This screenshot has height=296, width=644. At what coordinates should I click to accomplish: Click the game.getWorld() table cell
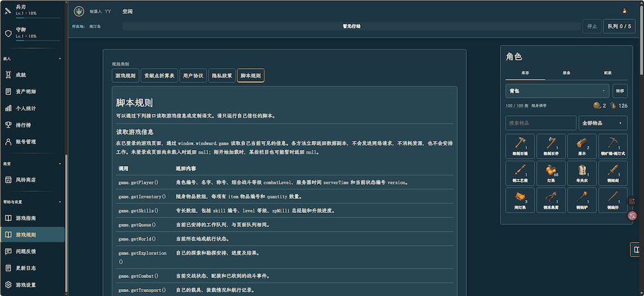pyautogui.click(x=137, y=239)
